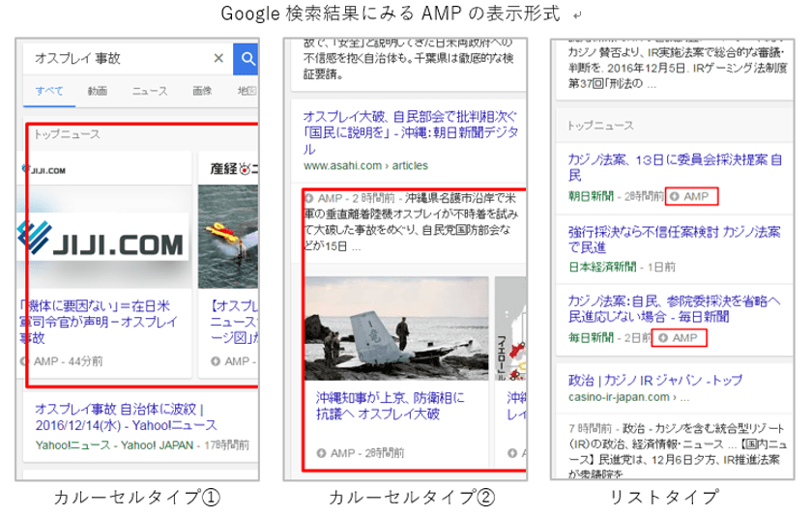
Task: Click the トップニュース header in list view
Action: (x=600, y=126)
